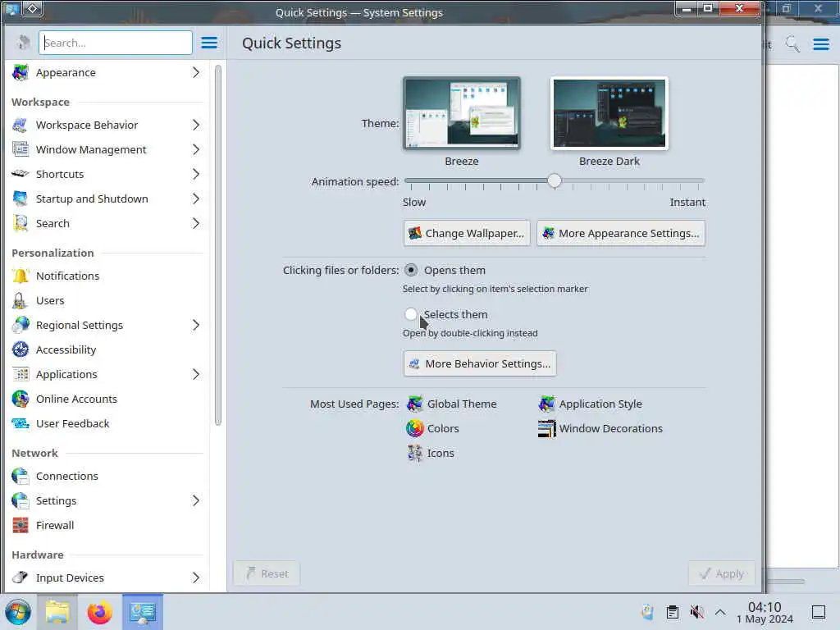Click the Firewall brick wall icon
Viewport: 840px width, 630px height.
pyautogui.click(x=21, y=526)
